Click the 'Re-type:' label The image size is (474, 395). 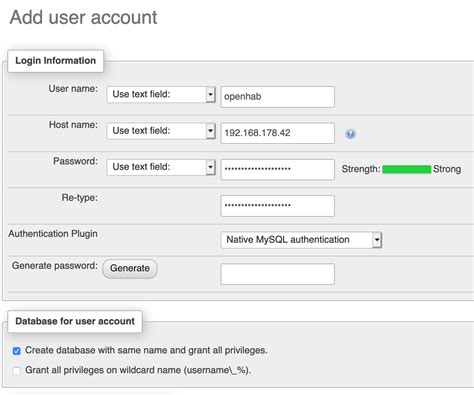point(80,198)
